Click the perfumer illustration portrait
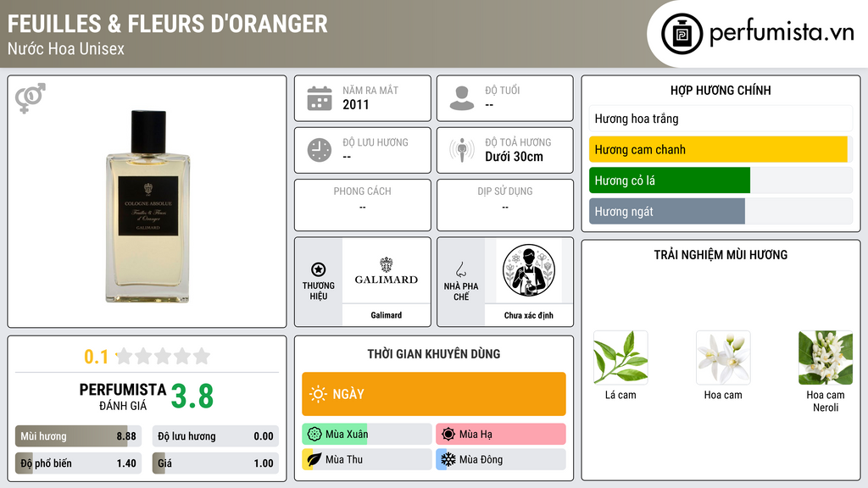 pyautogui.click(x=529, y=270)
